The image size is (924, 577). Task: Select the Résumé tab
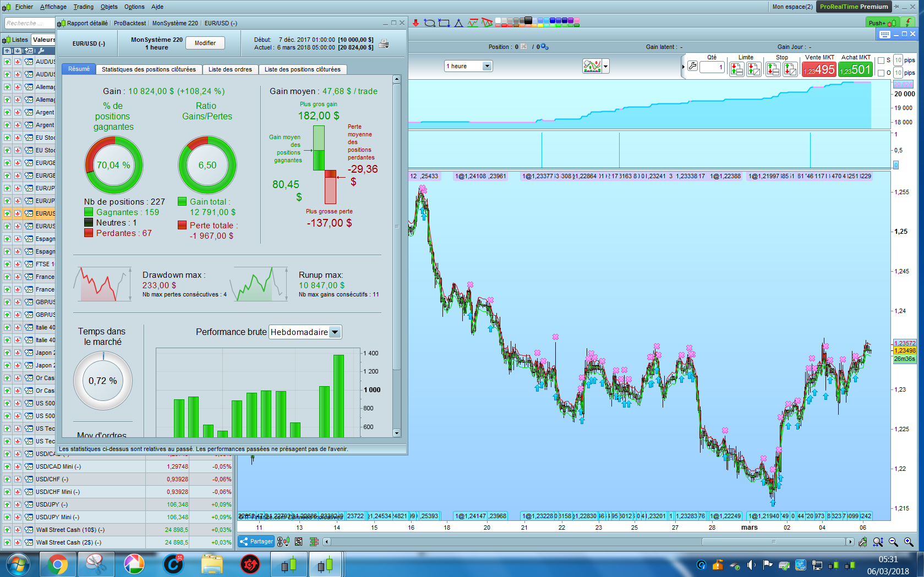click(x=79, y=69)
